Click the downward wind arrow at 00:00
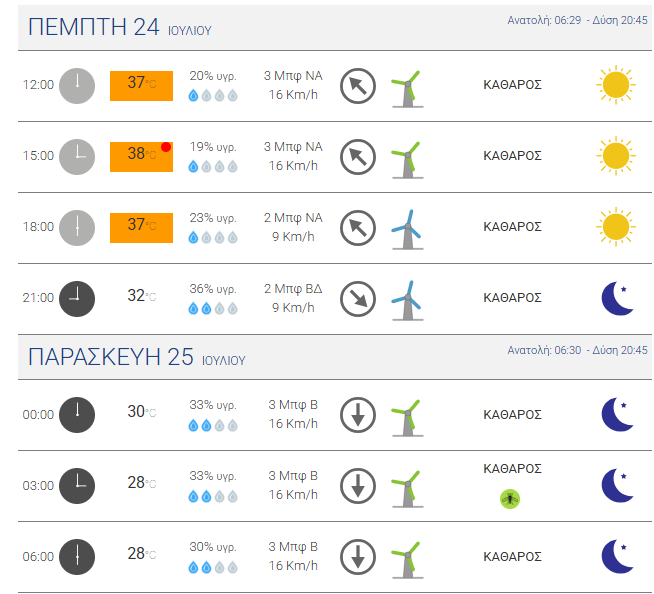Image resolution: width=654 pixels, height=594 pixels. 358,415
